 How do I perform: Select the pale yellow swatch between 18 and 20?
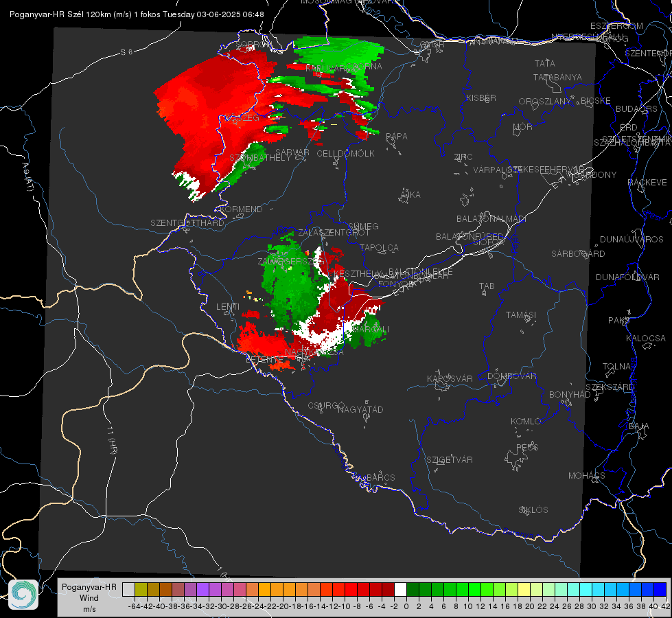pos(524,589)
